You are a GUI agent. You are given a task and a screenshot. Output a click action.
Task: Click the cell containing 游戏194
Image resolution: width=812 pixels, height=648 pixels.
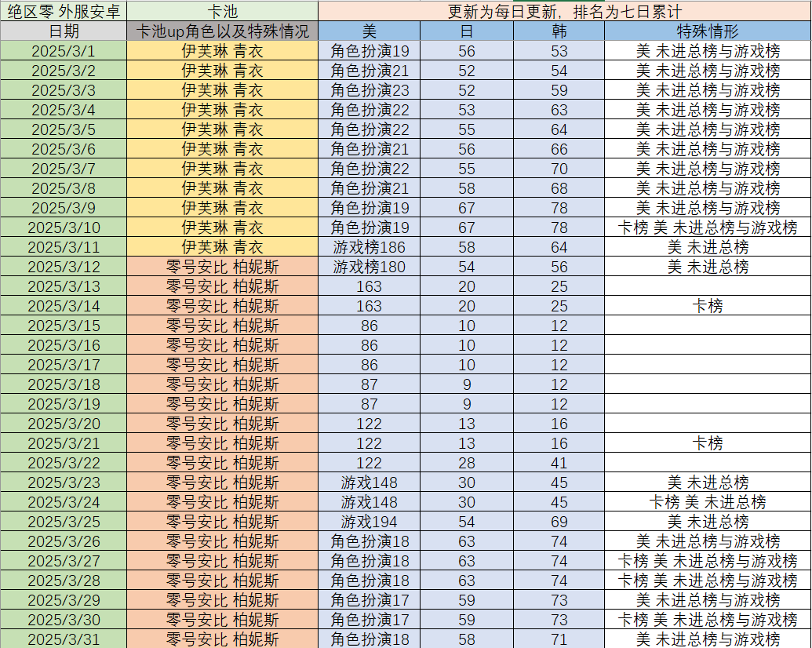pos(370,522)
